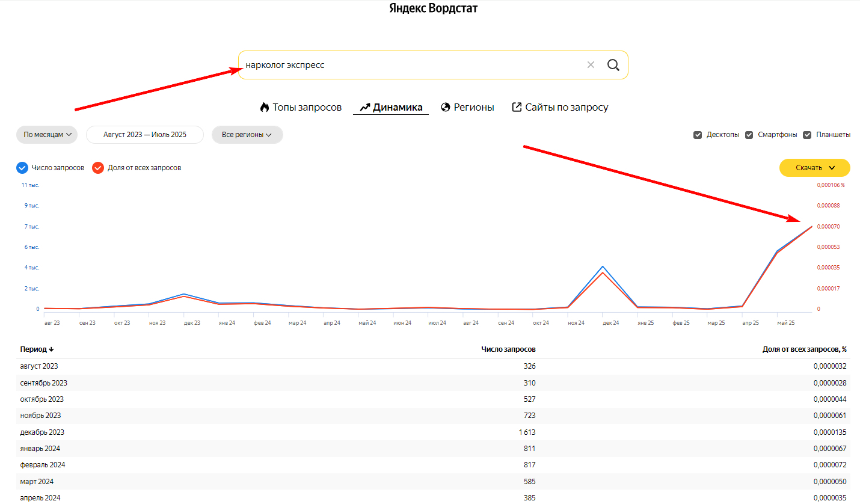860x504 pixels.
Task: Expand the Все регионы dropdown
Action: (247, 135)
